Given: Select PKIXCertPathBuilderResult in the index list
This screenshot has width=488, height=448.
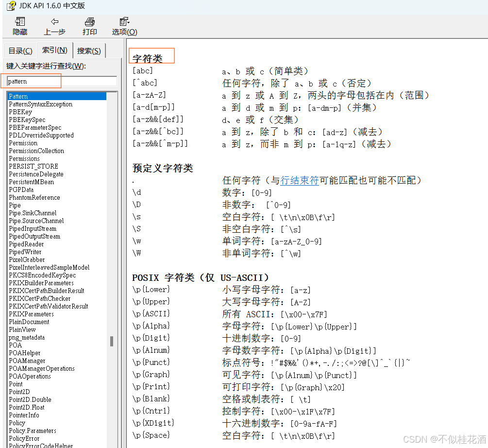Looking at the screenshot, I should 47,291.
